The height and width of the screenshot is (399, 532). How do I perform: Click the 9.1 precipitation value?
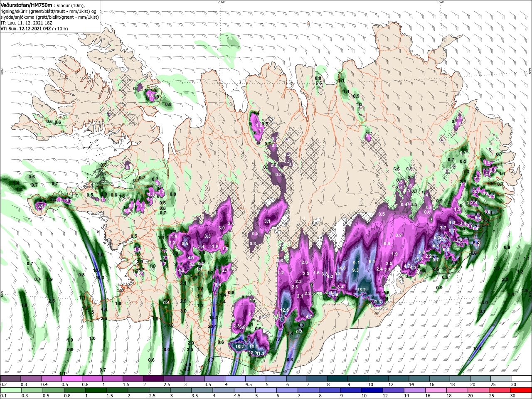coord(356,263)
